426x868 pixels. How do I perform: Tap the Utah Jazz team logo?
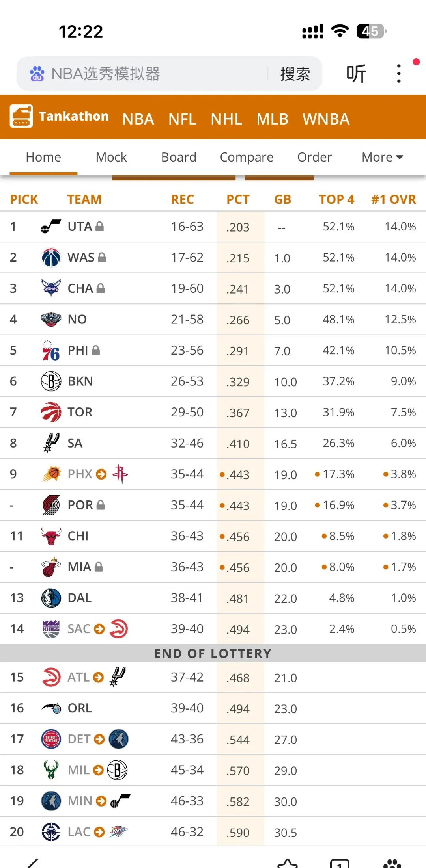(x=51, y=227)
